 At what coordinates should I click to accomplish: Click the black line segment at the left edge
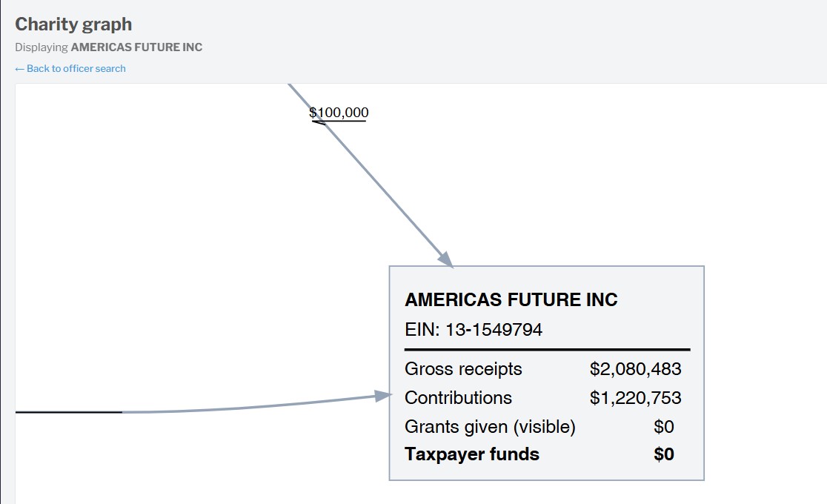tap(68, 412)
